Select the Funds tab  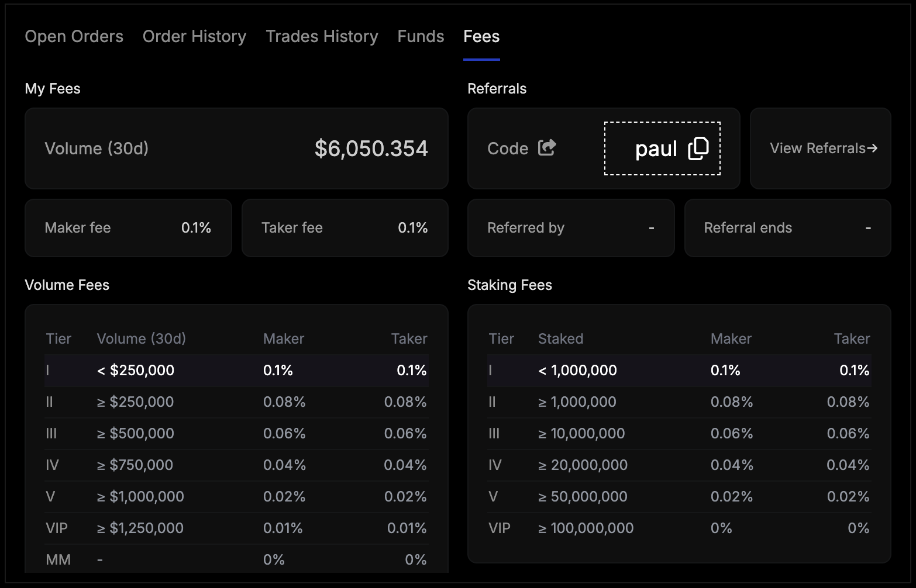coord(421,36)
